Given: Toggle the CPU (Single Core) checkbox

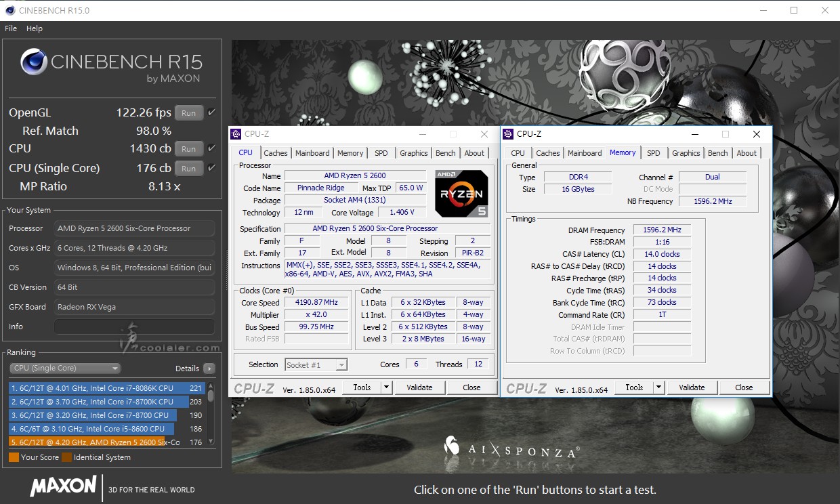Looking at the screenshot, I should pyautogui.click(x=211, y=168).
